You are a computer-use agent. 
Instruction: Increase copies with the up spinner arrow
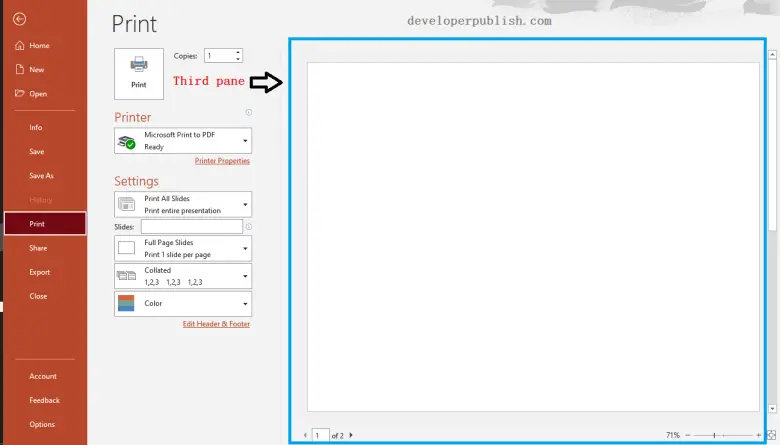pyautogui.click(x=238, y=52)
